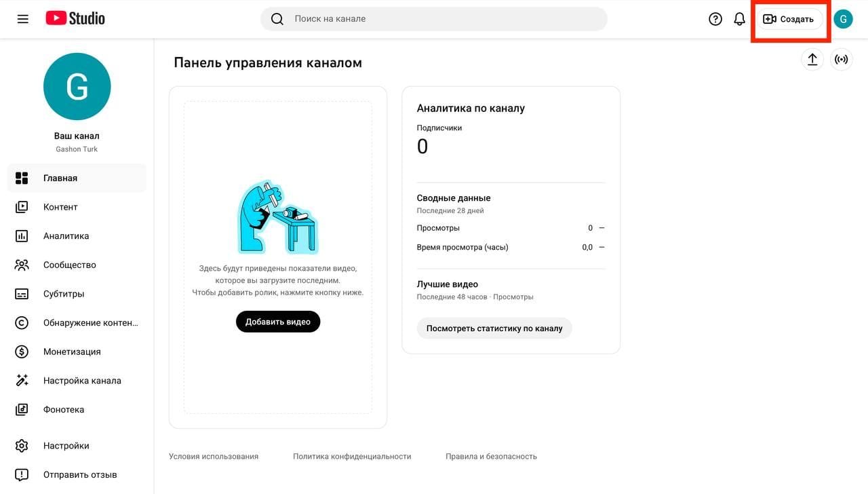The width and height of the screenshot is (868, 494).
Task: Click the Добавить видео button
Action: (278, 321)
